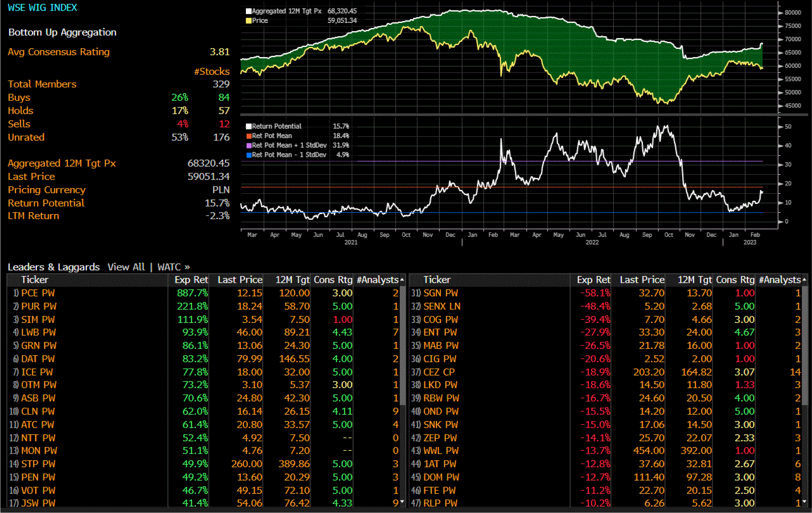812x513 pixels.
Task: Select row 4) LWB PW
Action: click(203, 332)
